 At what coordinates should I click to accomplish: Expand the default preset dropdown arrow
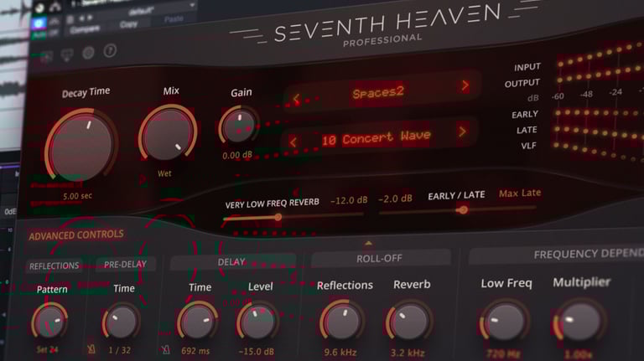pos(192,5)
